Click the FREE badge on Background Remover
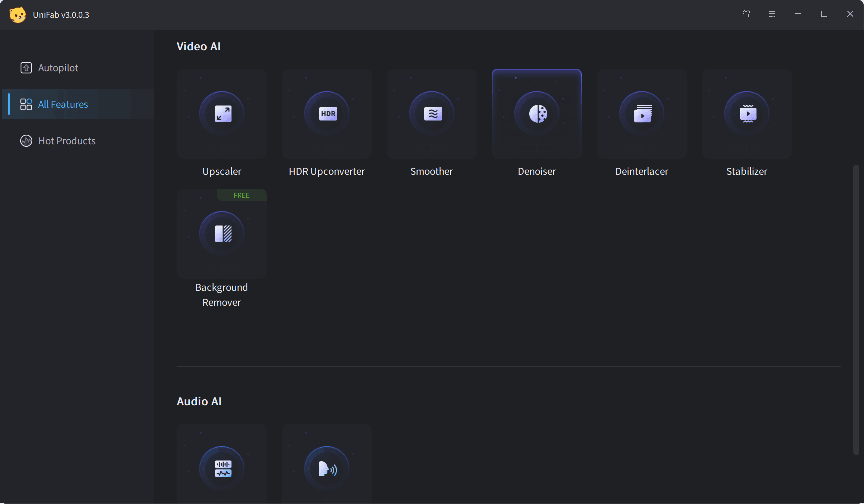This screenshot has height=504, width=864. (242, 195)
